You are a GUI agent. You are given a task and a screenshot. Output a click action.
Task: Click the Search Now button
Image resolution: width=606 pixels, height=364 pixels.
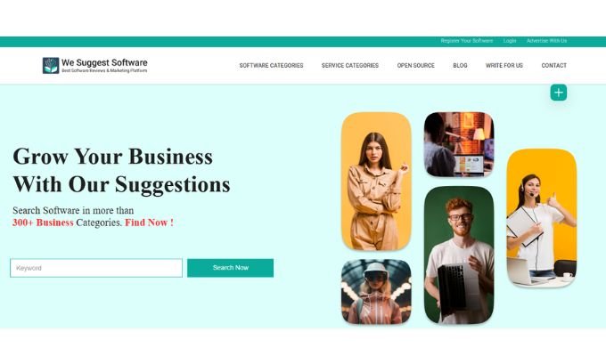click(x=230, y=268)
